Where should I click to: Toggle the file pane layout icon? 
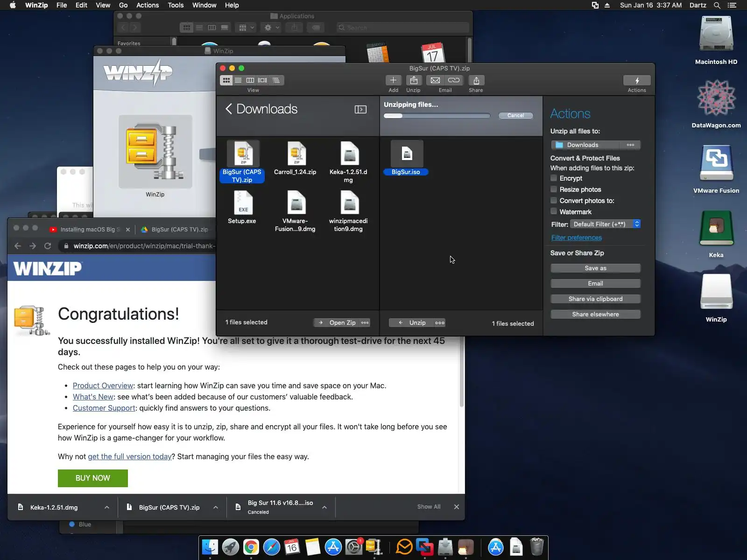(x=360, y=109)
